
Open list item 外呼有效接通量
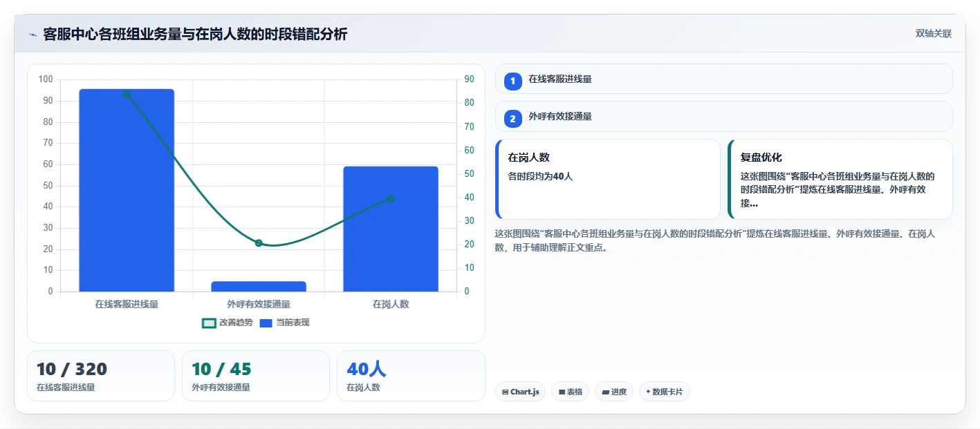pyautogui.click(x=724, y=117)
